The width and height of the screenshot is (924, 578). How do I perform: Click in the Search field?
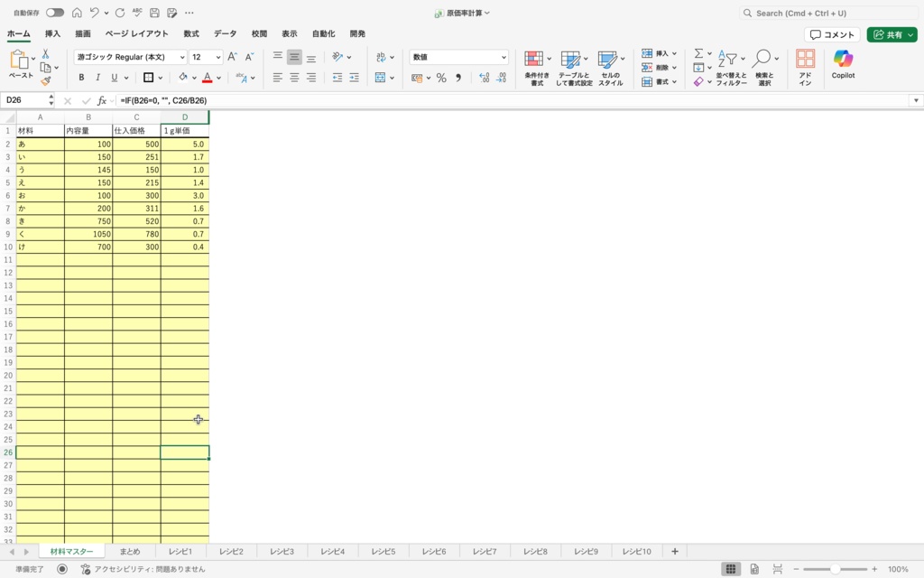(828, 13)
